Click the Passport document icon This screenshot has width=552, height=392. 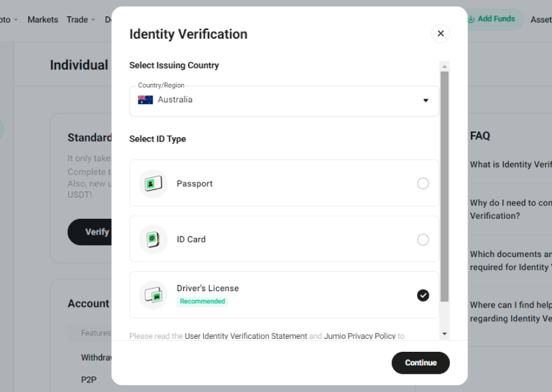153,183
